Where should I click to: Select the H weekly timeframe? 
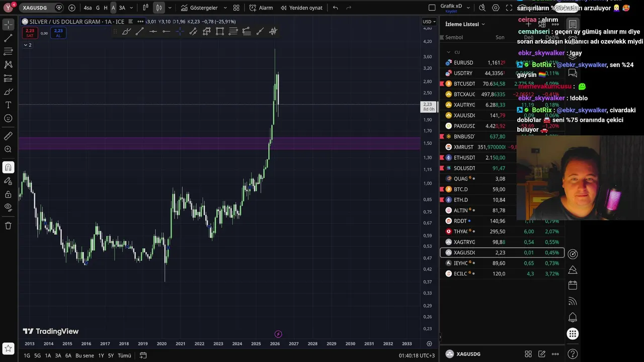coord(106,8)
